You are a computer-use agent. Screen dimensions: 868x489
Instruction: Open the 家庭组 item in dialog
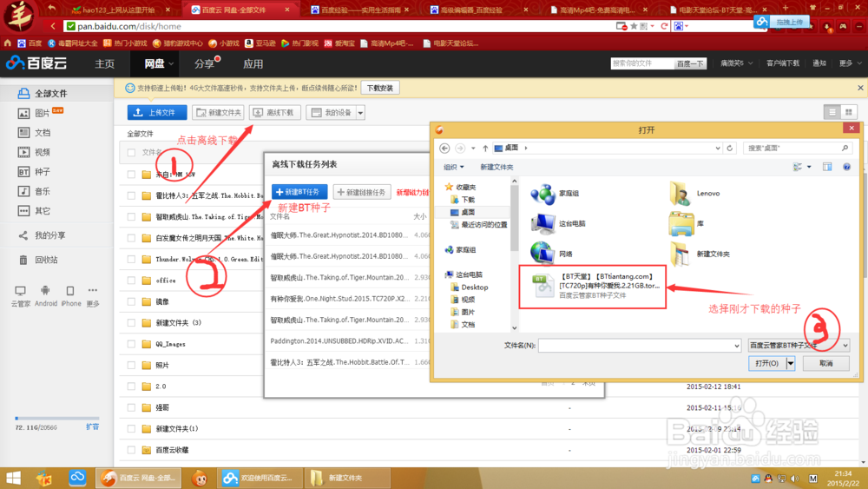(x=555, y=194)
